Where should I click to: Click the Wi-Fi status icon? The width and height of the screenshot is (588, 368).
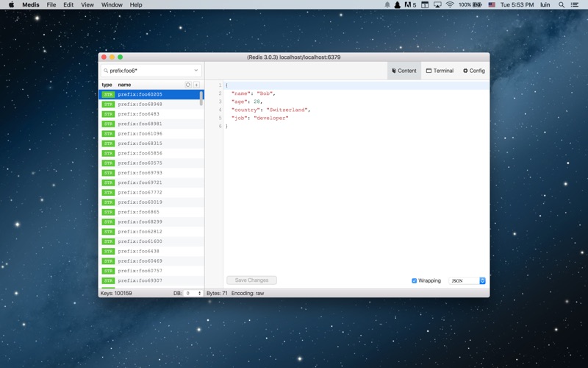click(450, 5)
